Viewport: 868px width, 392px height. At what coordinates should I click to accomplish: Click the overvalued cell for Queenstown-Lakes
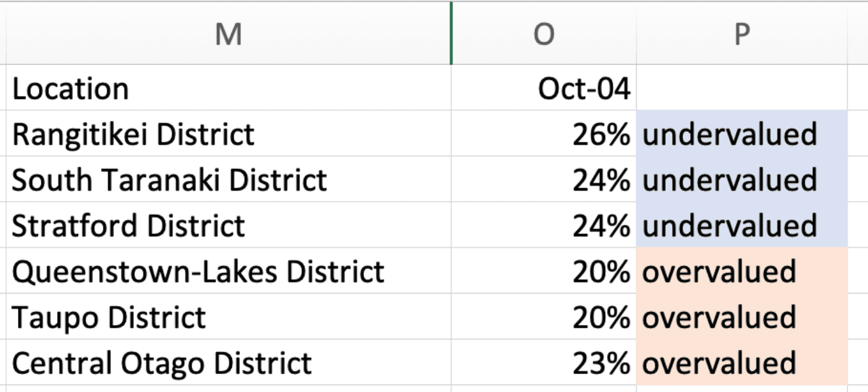pyautogui.click(x=742, y=272)
